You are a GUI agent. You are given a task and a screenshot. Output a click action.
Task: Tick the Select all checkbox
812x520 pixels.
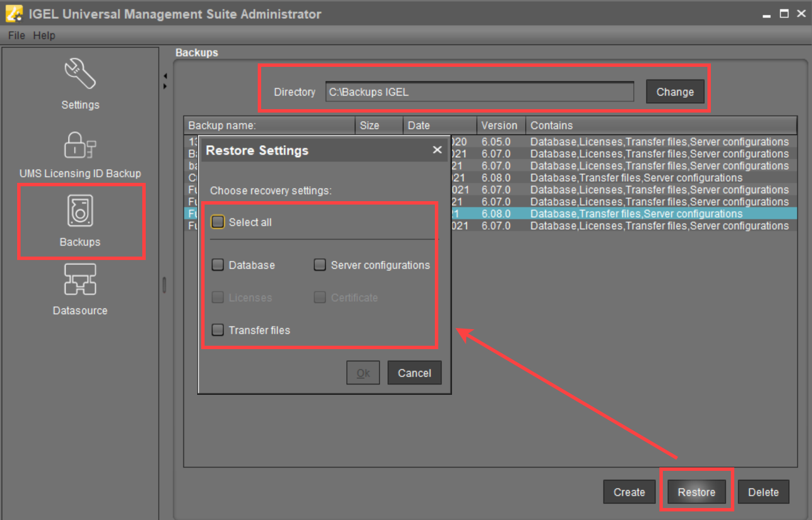[x=218, y=222]
